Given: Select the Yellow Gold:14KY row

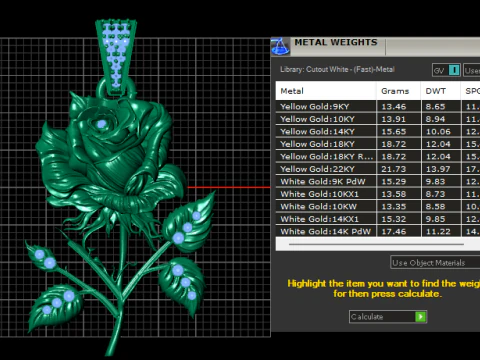Looking at the screenshot, I should pyautogui.click(x=378, y=131).
